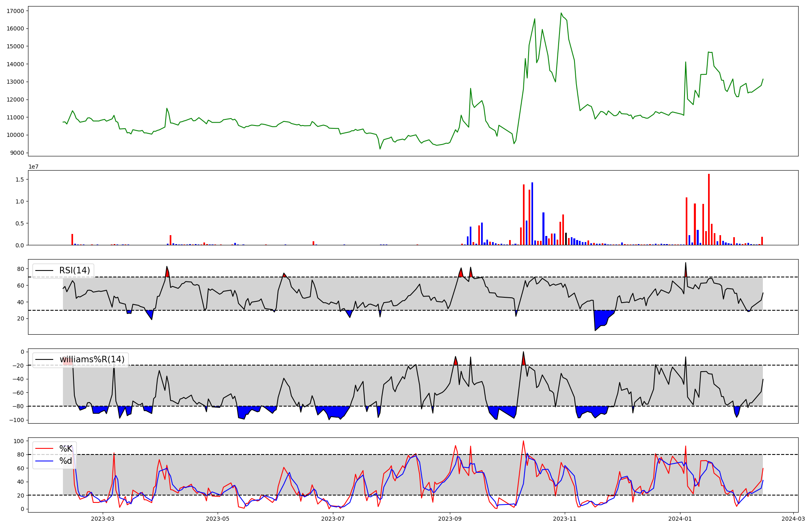
Task: Click the 100 tick on stochastic axis
Action: 19,441
